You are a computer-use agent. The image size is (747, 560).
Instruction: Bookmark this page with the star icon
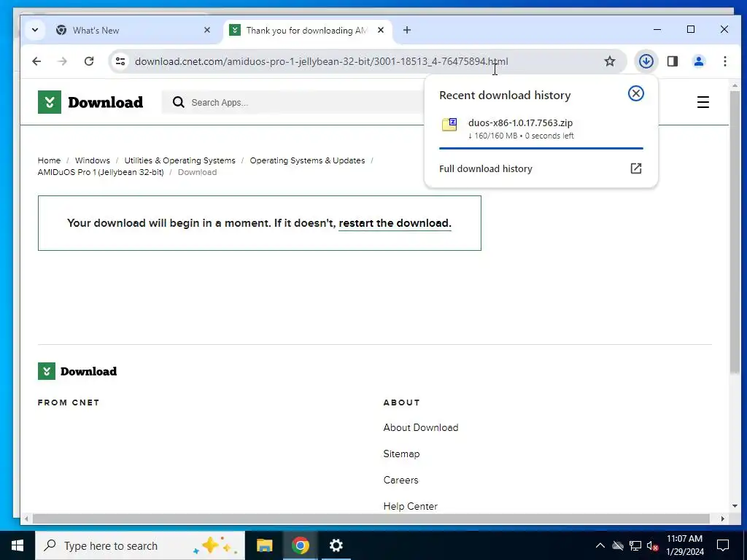coord(609,61)
